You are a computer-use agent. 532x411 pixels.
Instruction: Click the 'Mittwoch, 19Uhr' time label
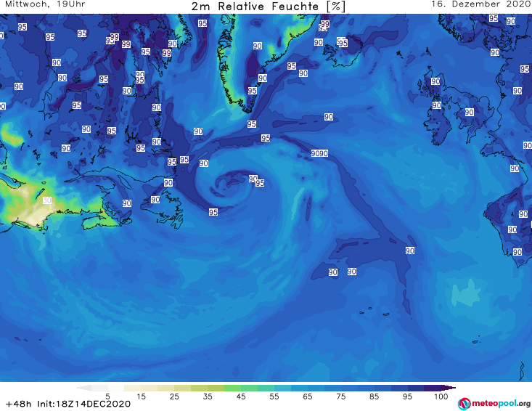(x=45, y=4)
